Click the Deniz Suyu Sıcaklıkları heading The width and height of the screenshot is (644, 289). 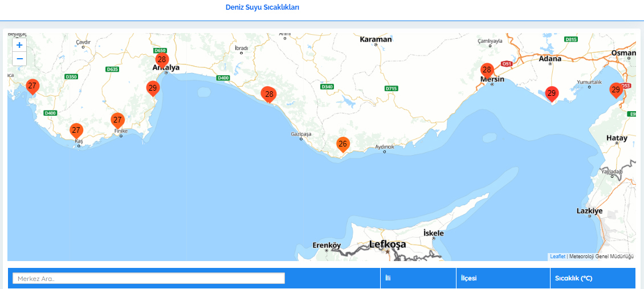point(263,7)
